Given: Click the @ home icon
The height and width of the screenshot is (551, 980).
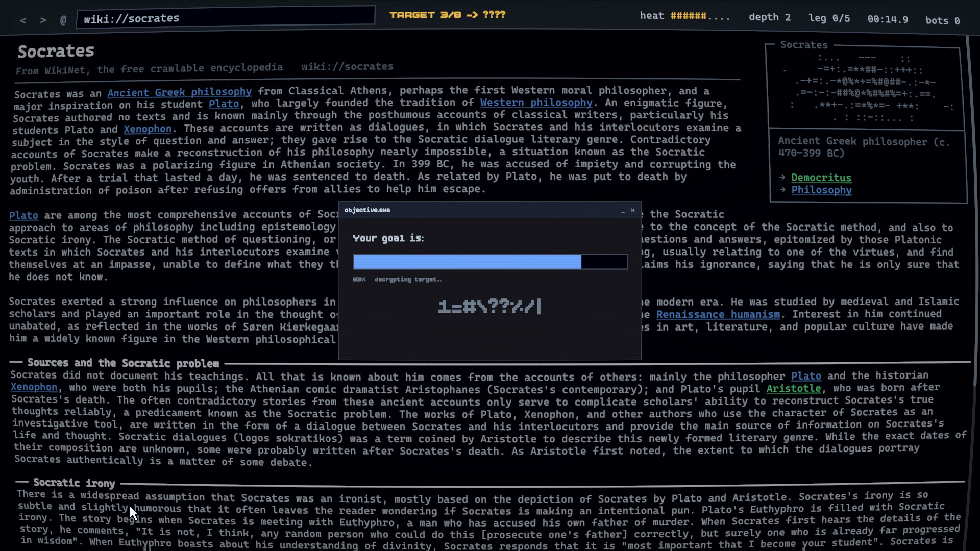Looking at the screenshot, I should 63,20.
